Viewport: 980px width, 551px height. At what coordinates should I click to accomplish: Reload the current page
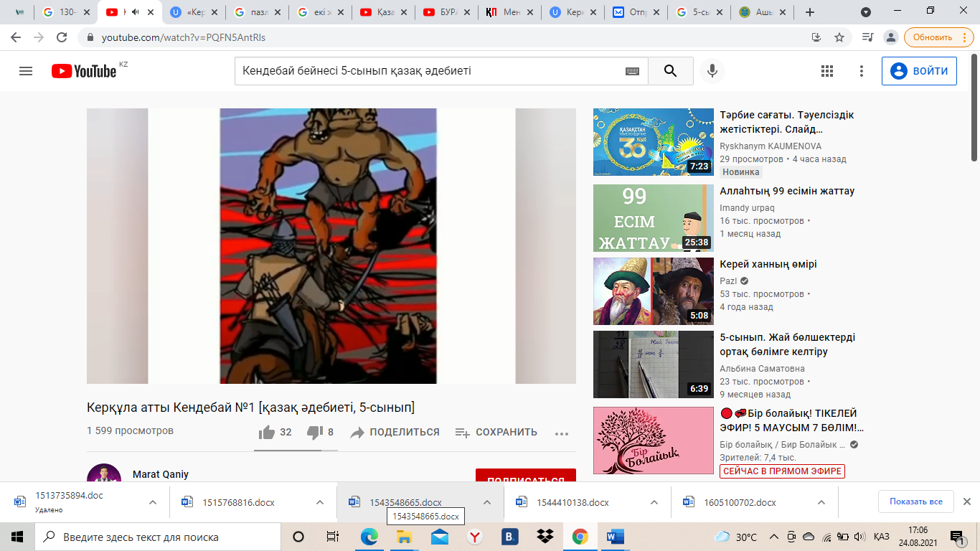click(62, 37)
